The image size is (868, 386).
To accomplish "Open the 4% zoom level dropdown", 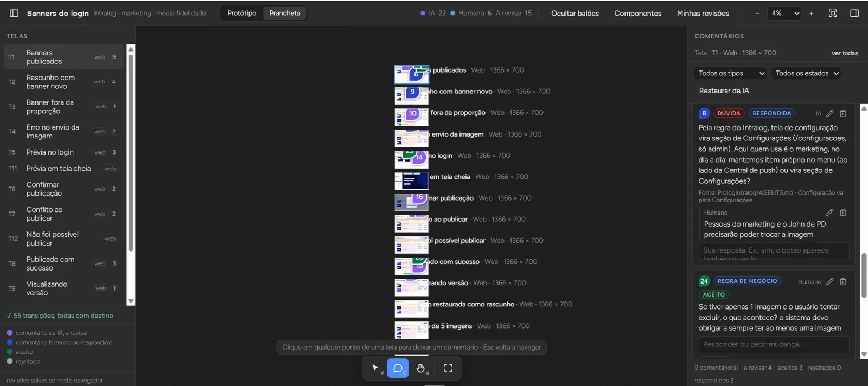I will tap(786, 14).
